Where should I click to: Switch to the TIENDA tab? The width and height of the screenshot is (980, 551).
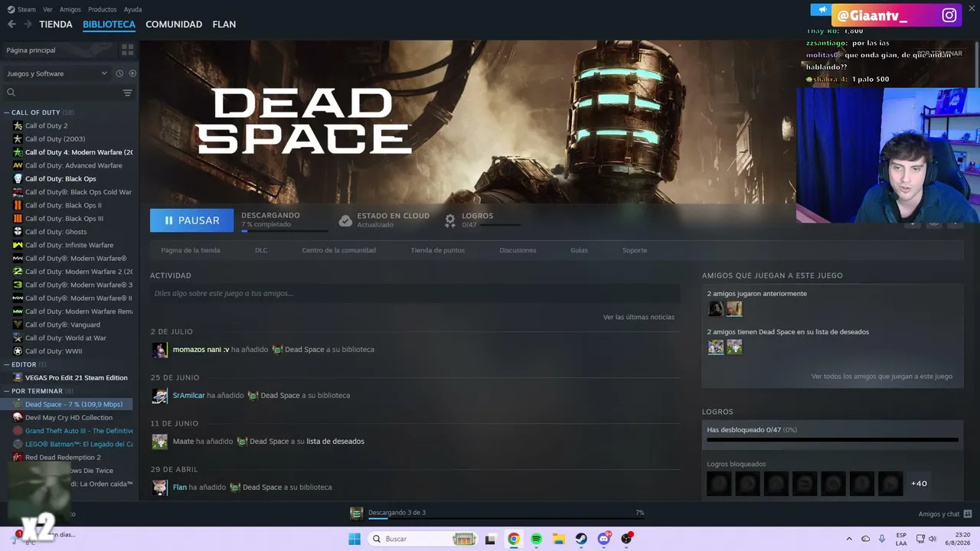(56, 24)
